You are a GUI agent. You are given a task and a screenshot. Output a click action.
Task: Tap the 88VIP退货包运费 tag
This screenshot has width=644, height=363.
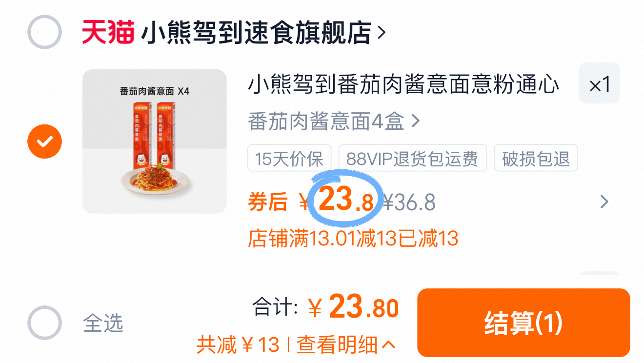point(412,158)
